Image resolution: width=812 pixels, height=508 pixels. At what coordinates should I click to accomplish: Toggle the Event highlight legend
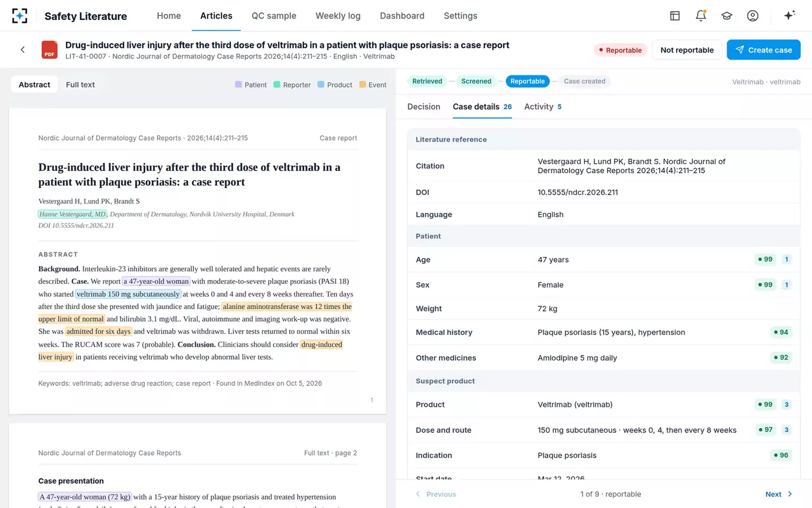(x=373, y=85)
